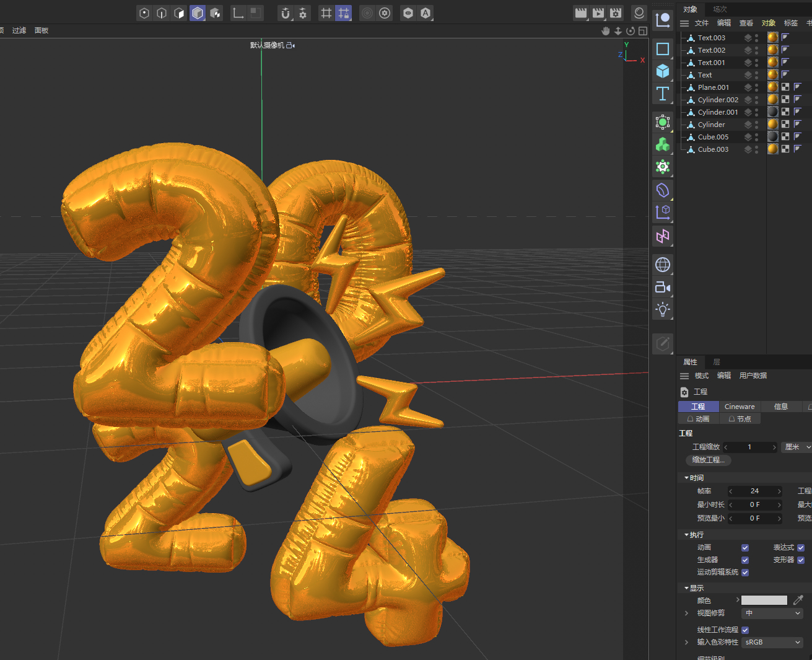
Task: Toggle visibility dots for Text.003
Action: (x=756, y=38)
